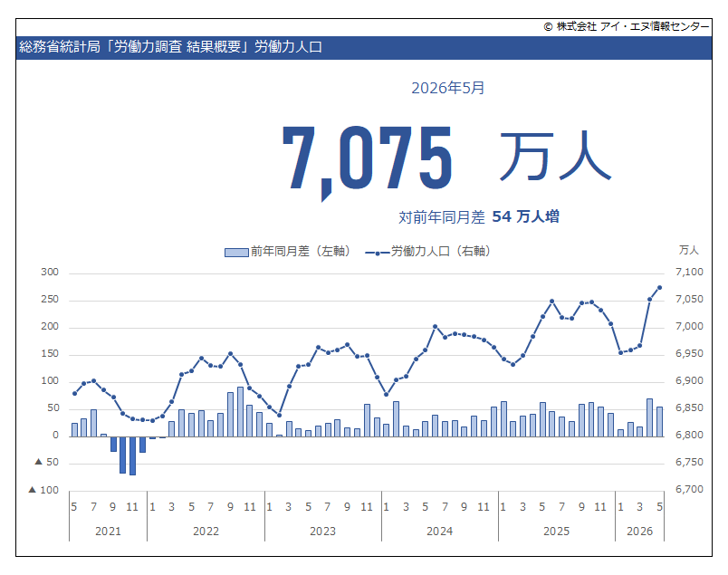Select right axis value 6,900

[689, 381]
